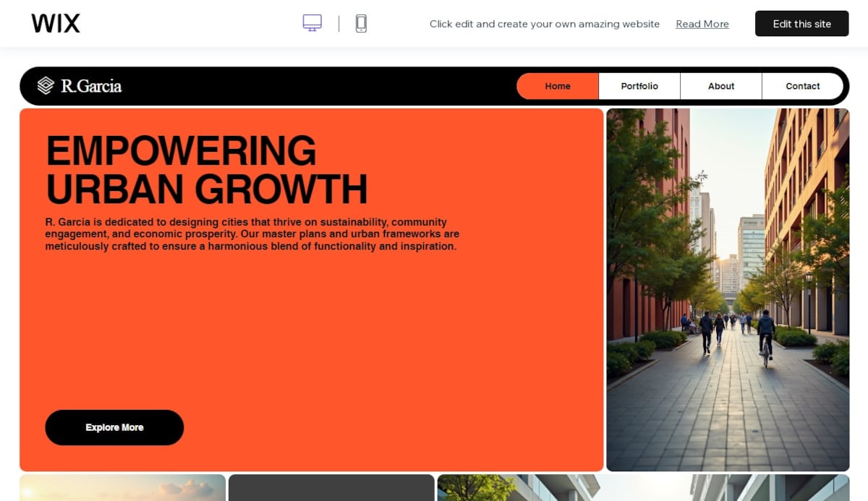This screenshot has height=501, width=868.
Task: Switch to mobile view preview
Action: click(x=361, y=23)
